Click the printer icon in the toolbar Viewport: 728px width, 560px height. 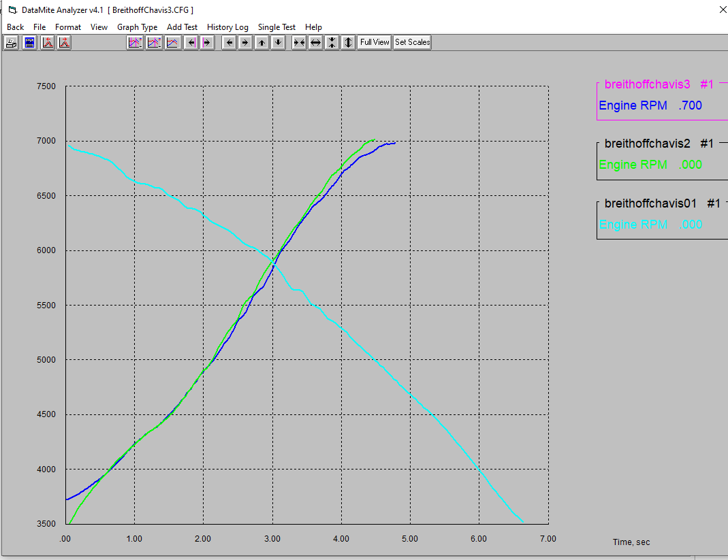point(11,43)
